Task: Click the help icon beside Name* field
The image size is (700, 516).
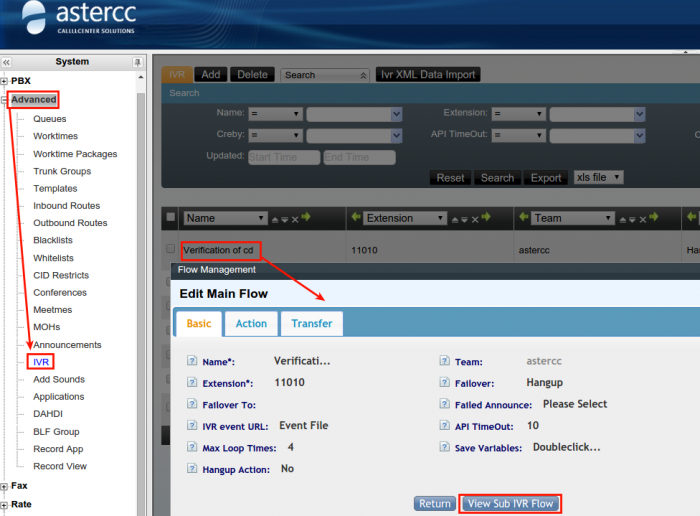Action: 191,361
